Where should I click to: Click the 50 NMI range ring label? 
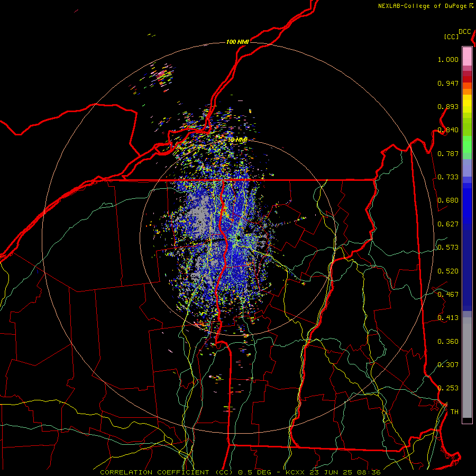point(237,140)
